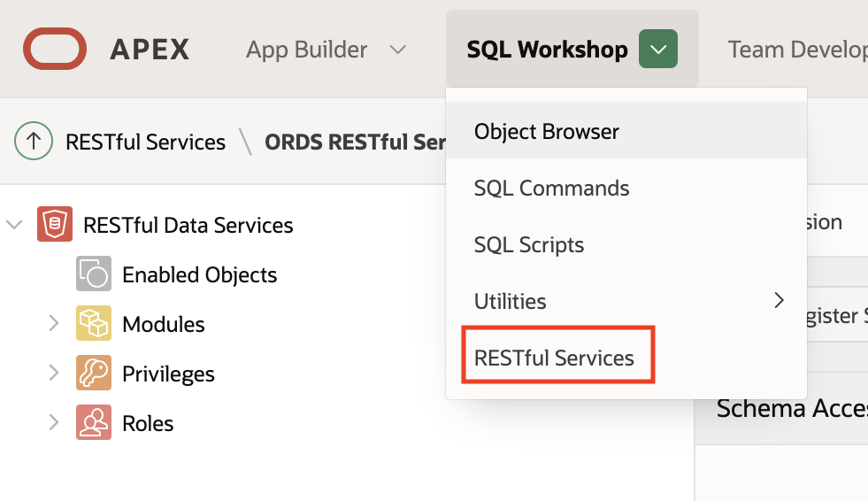Click the Oracle APEX logo
This screenshot has height=501, width=868.
(x=55, y=49)
